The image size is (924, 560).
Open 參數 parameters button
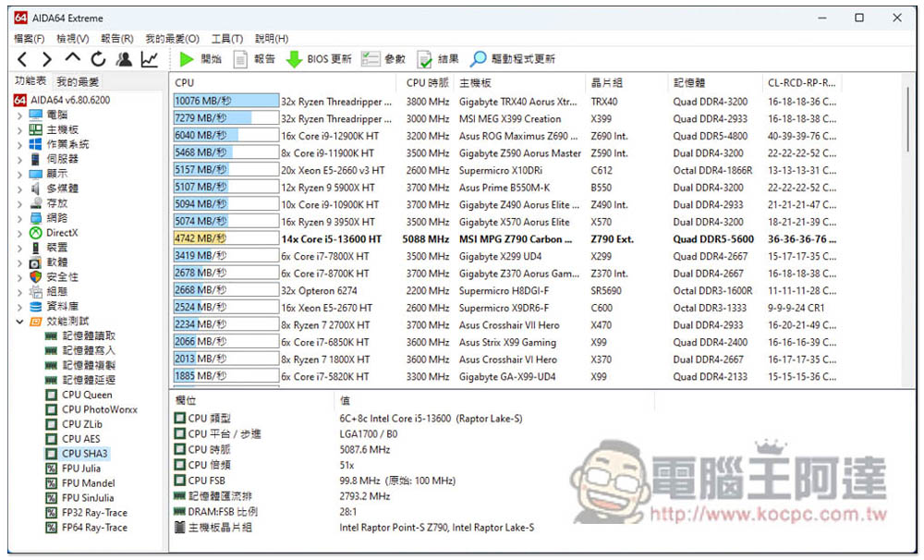tap(383, 59)
